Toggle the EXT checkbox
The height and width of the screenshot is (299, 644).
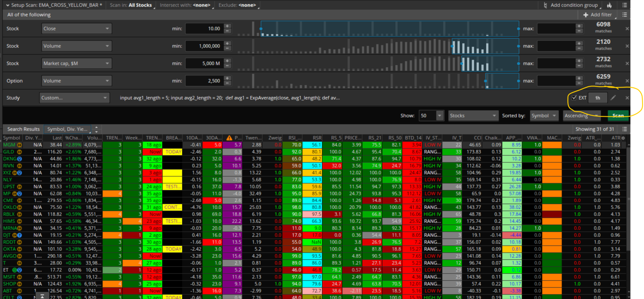[574, 98]
